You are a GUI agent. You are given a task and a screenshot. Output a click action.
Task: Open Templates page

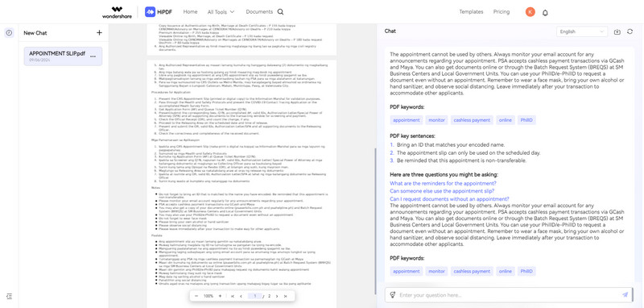click(471, 12)
